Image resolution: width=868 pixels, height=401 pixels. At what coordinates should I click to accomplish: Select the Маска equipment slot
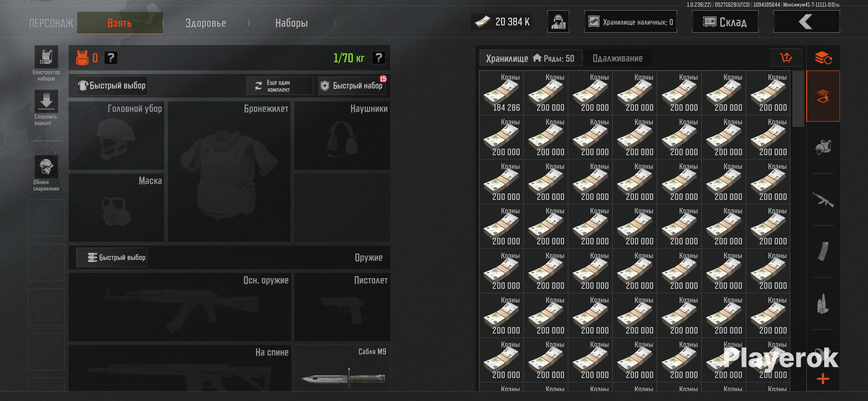point(116,207)
